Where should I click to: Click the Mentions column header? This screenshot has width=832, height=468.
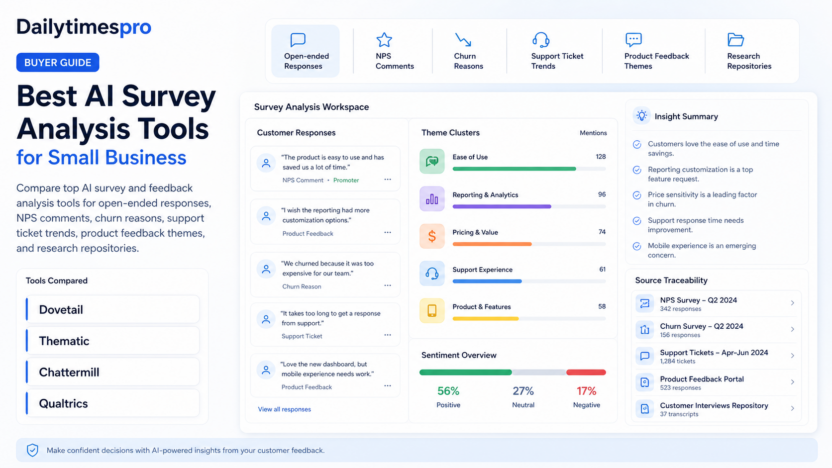[593, 133]
